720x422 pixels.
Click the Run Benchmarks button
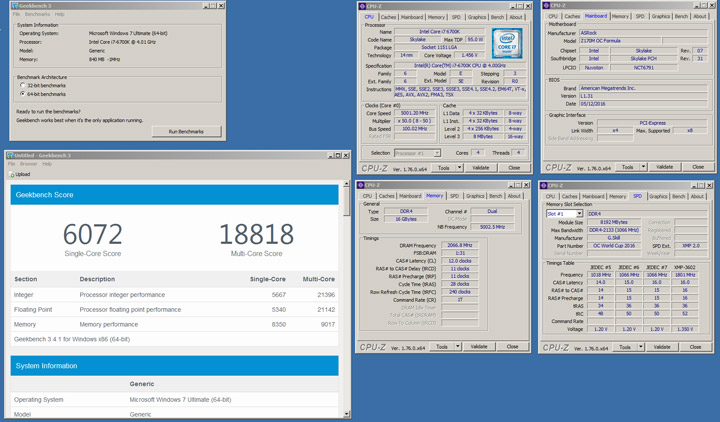(186, 131)
